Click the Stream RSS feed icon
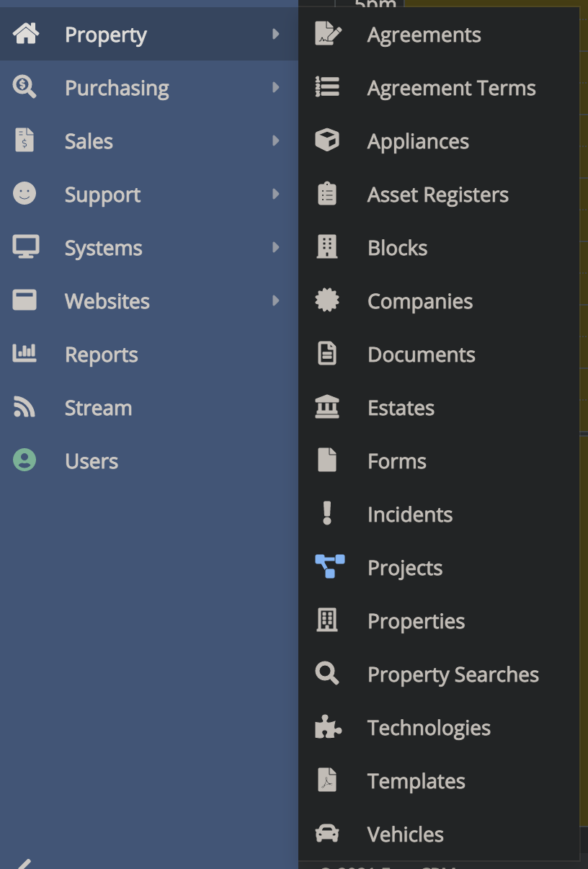Screen dimensions: 588x869 point(24,408)
